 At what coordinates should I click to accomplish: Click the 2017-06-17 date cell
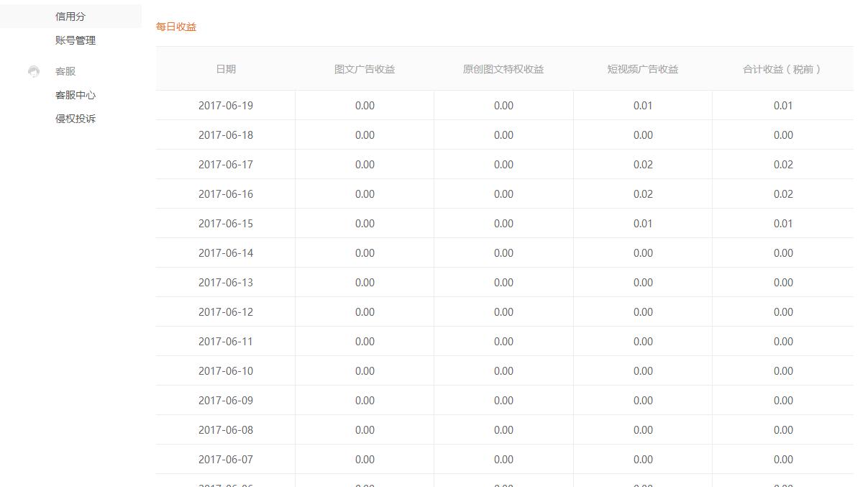226,165
